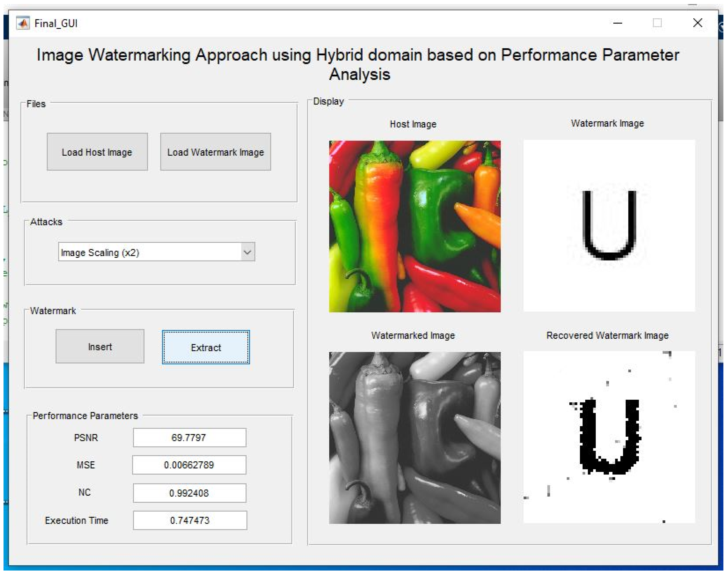Click the Insert watermark button

click(x=100, y=347)
